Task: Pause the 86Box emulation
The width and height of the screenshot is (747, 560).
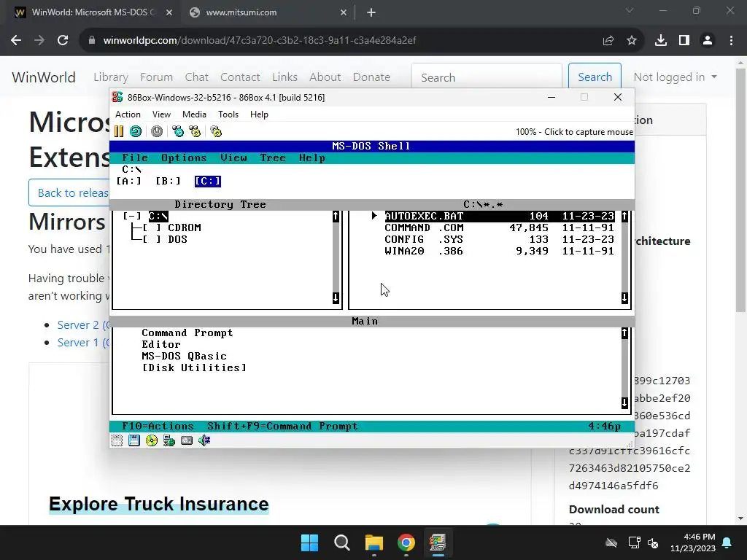Action: tap(119, 131)
